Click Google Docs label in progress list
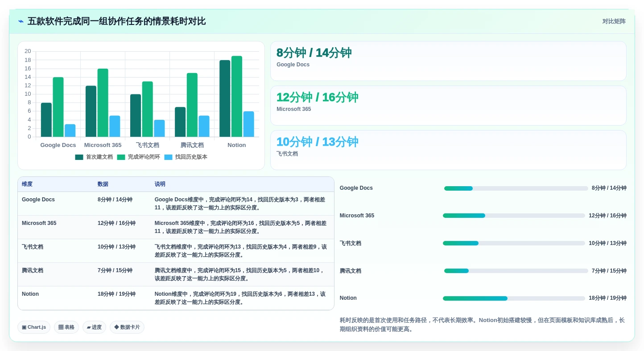 click(x=356, y=188)
